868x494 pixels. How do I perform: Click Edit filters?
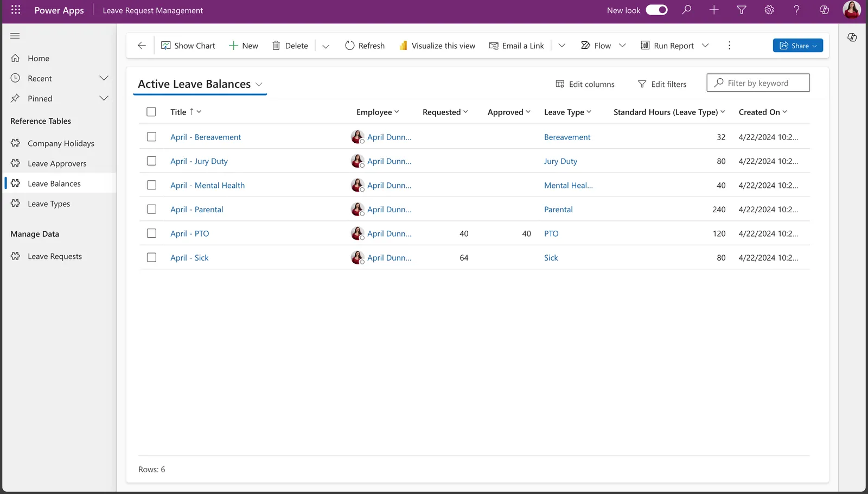662,84
